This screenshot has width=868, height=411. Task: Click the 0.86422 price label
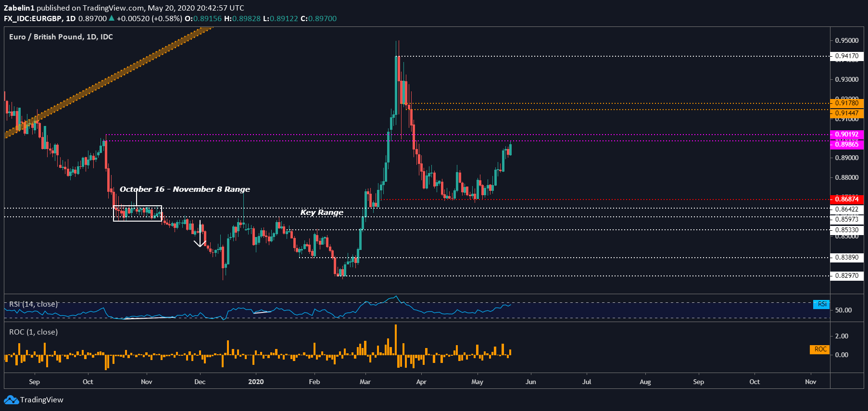coord(847,210)
